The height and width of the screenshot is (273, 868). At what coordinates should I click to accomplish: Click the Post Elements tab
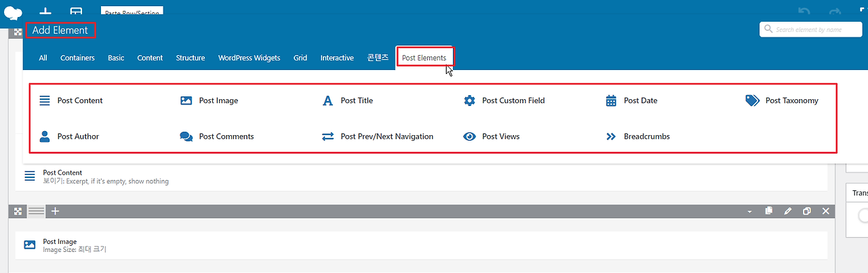point(425,58)
